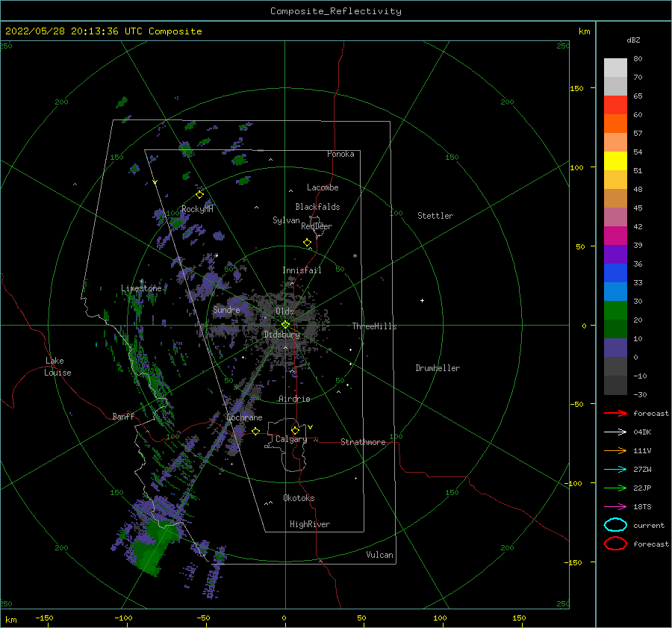Click the yellow Y marker northwest of RockyMH

point(155,182)
